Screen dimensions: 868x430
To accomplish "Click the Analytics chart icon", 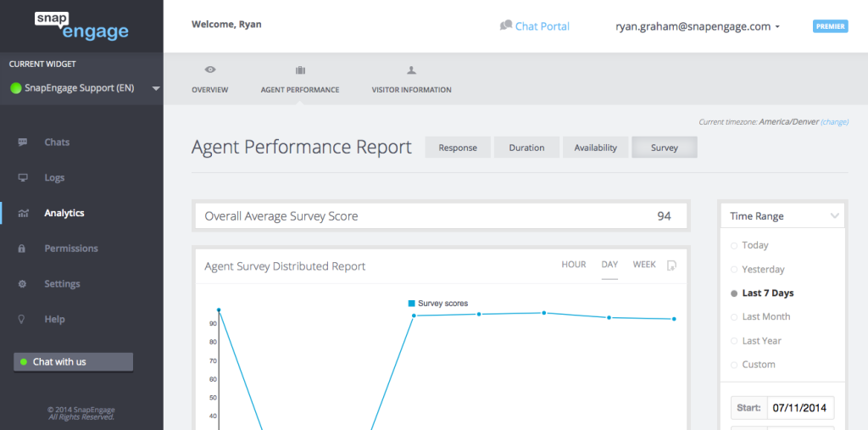I will click(23, 214).
